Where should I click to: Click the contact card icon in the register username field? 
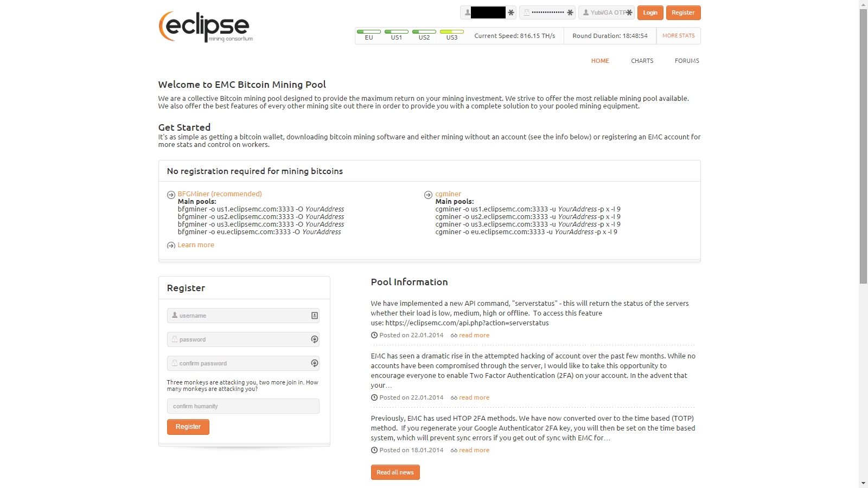(x=314, y=316)
